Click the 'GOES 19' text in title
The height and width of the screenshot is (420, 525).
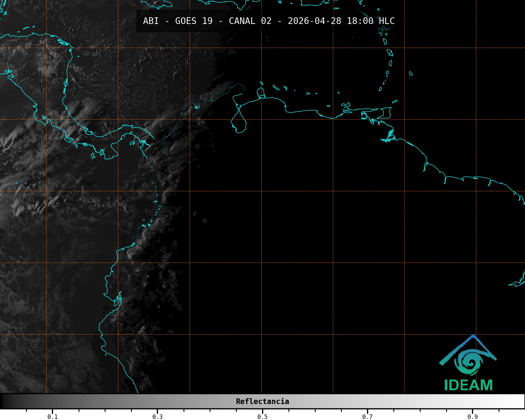pos(194,21)
